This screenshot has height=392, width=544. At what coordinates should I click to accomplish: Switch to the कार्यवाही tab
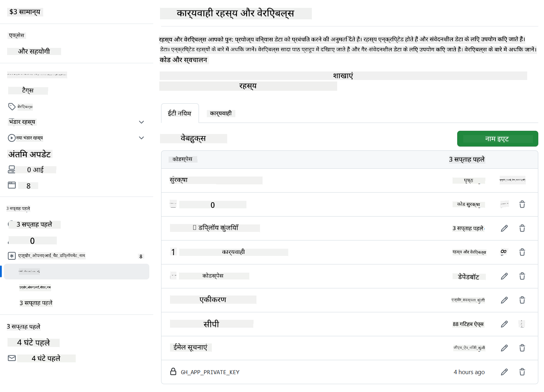coord(221,113)
